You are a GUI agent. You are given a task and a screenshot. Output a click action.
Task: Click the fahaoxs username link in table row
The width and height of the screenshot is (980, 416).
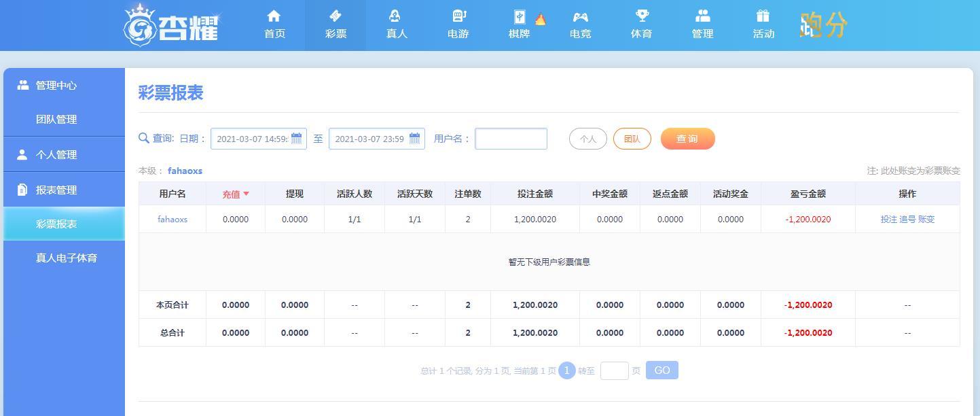pyautogui.click(x=173, y=219)
